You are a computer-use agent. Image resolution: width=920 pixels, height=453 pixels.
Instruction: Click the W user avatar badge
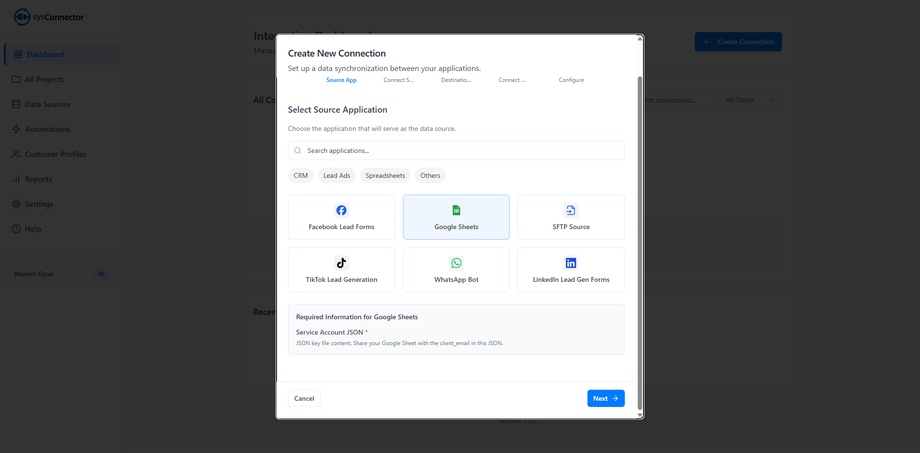click(101, 274)
